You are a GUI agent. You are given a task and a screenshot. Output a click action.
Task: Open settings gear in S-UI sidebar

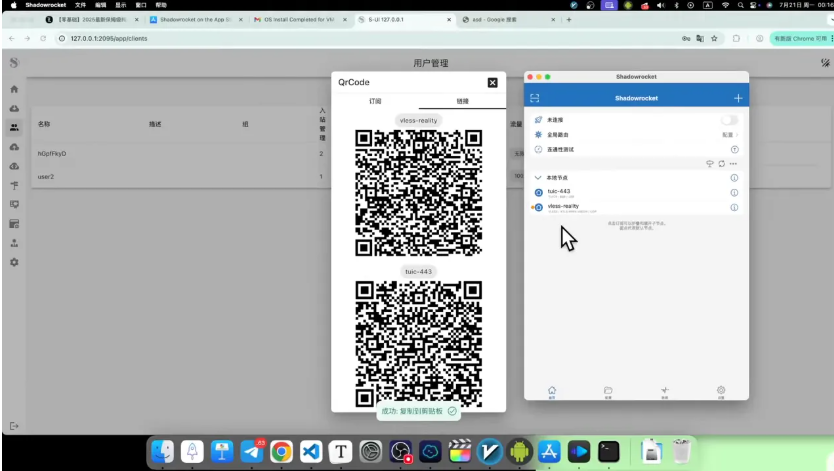(x=14, y=262)
